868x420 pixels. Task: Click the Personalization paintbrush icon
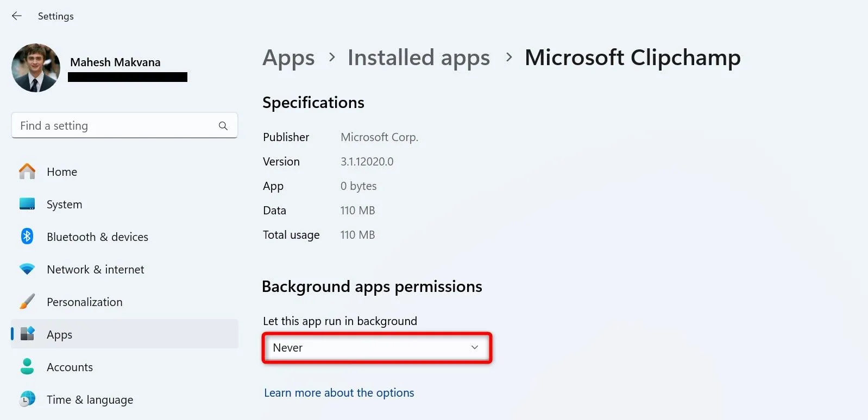(x=27, y=302)
